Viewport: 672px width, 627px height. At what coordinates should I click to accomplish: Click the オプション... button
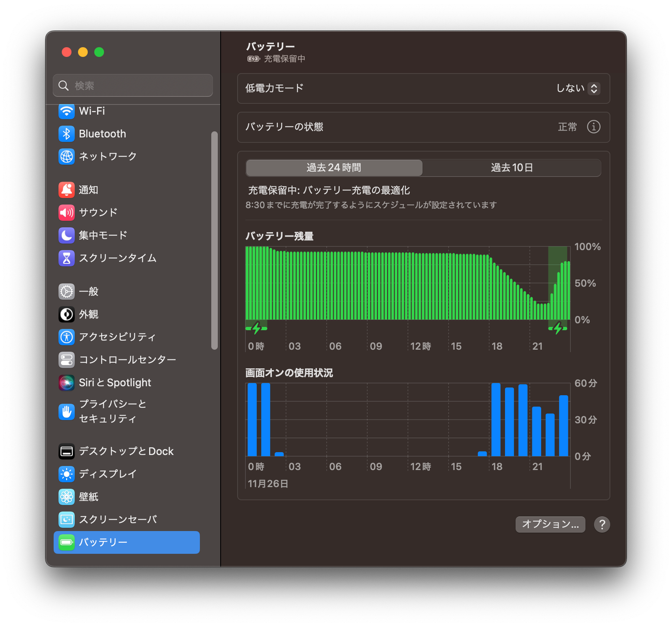tap(550, 524)
